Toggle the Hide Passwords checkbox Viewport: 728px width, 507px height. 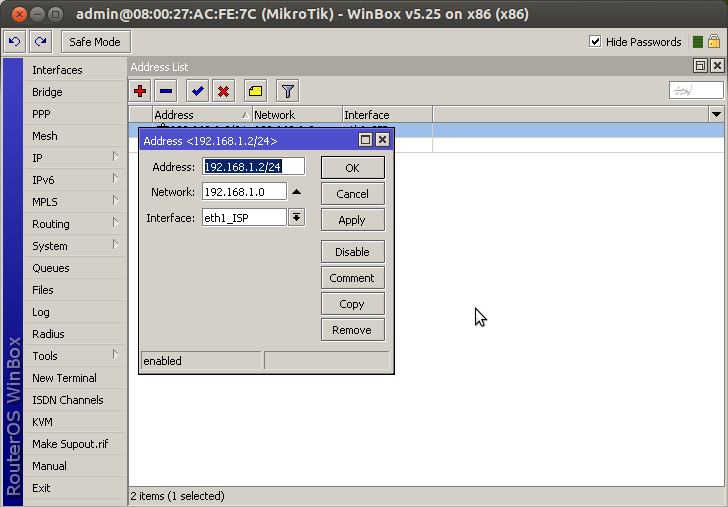595,41
